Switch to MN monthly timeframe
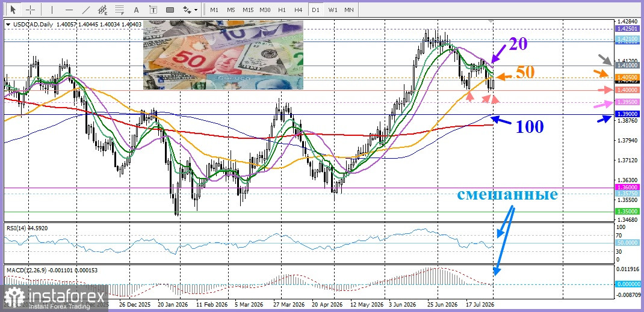 pyautogui.click(x=349, y=10)
